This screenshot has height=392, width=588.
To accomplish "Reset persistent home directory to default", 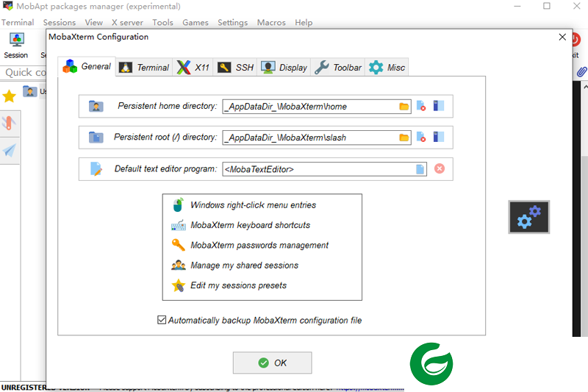I will pos(421,106).
